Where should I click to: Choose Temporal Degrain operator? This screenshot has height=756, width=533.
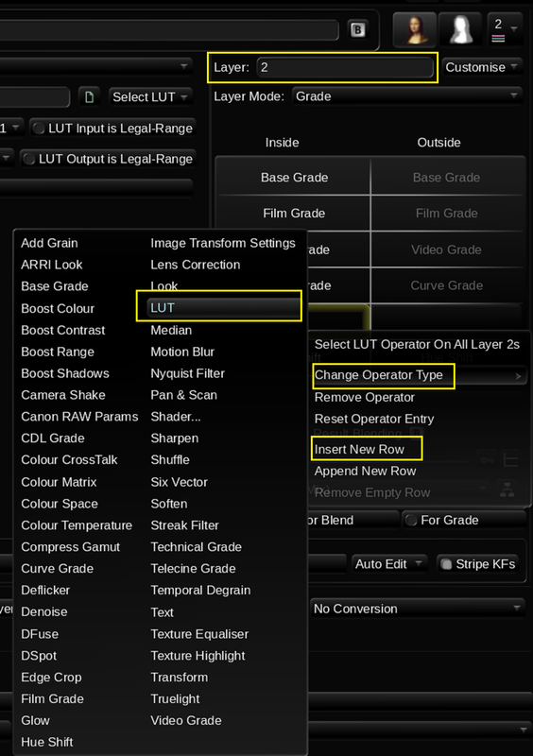(x=200, y=590)
